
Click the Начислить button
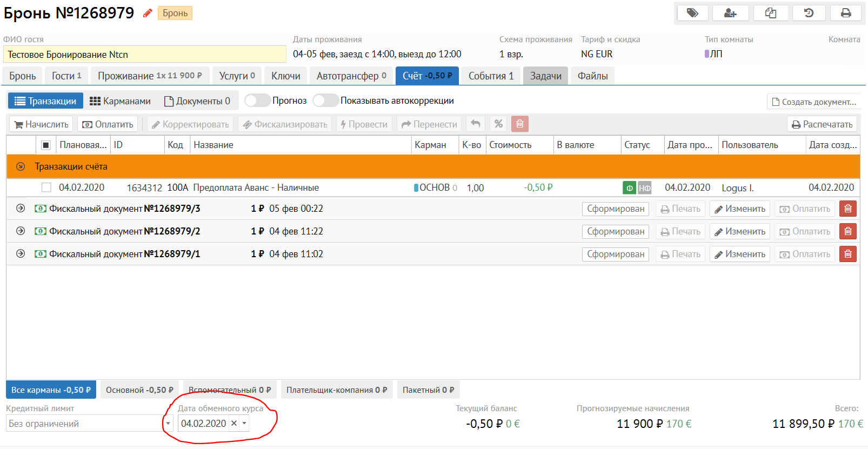tap(42, 124)
